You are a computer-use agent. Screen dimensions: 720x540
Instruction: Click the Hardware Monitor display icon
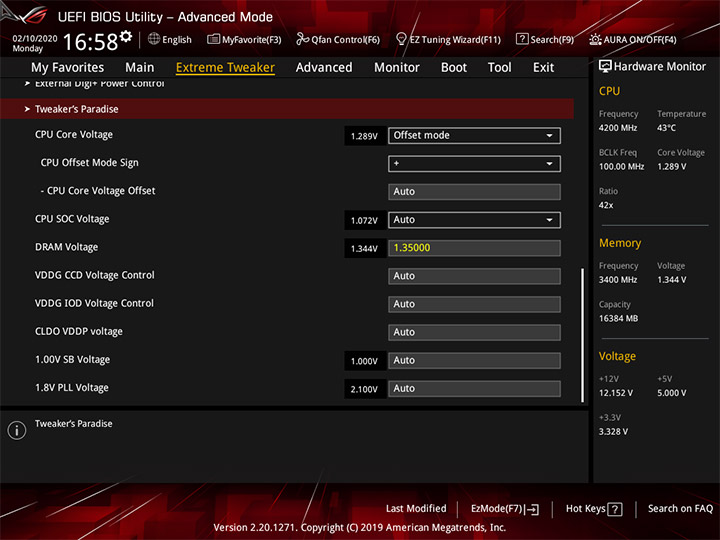(x=605, y=67)
